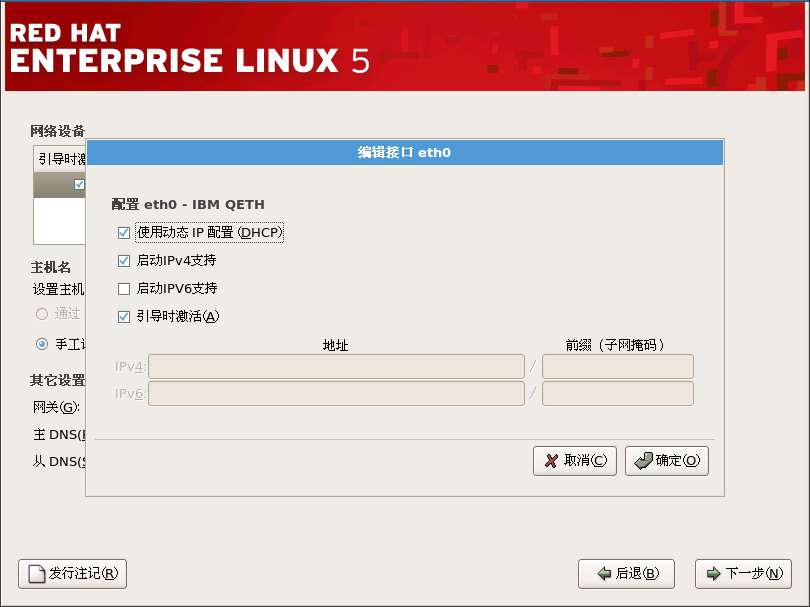
Task: Click the green return arrow icon on 确定
Action: [644, 461]
